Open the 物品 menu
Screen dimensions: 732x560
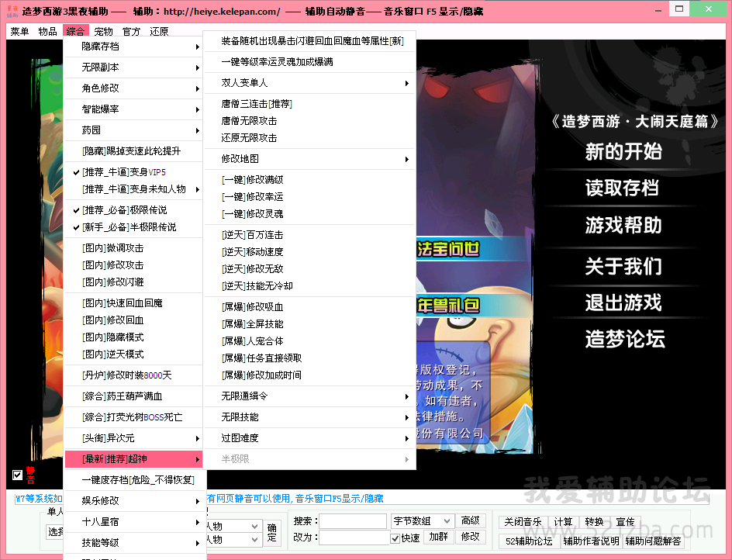pyautogui.click(x=47, y=31)
